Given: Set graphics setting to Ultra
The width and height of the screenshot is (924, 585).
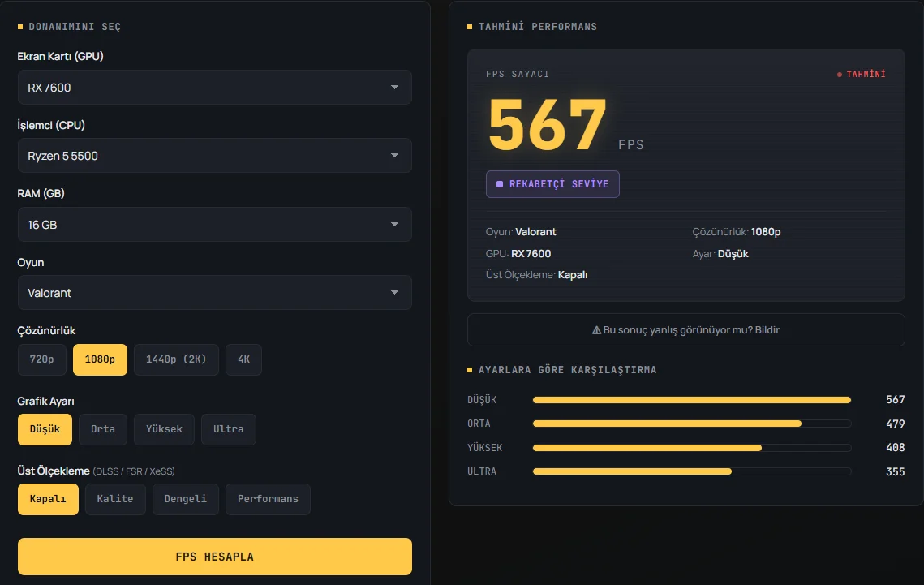Looking at the screenshot, I should (229, 429).
